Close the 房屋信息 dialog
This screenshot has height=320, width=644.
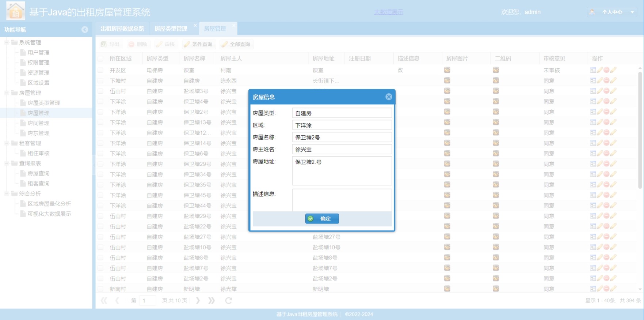pyautogui.click(x=389, y=97)
